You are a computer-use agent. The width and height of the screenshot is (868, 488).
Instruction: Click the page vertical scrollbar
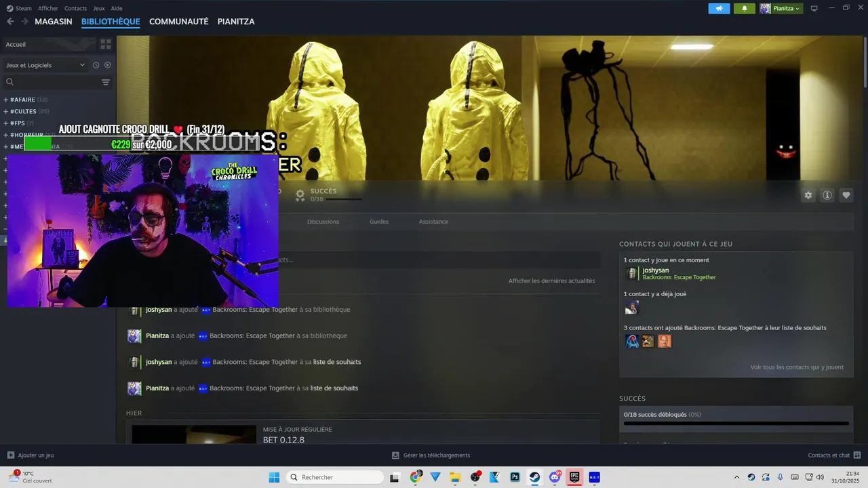pyautogui.click(x=865, y=61)
